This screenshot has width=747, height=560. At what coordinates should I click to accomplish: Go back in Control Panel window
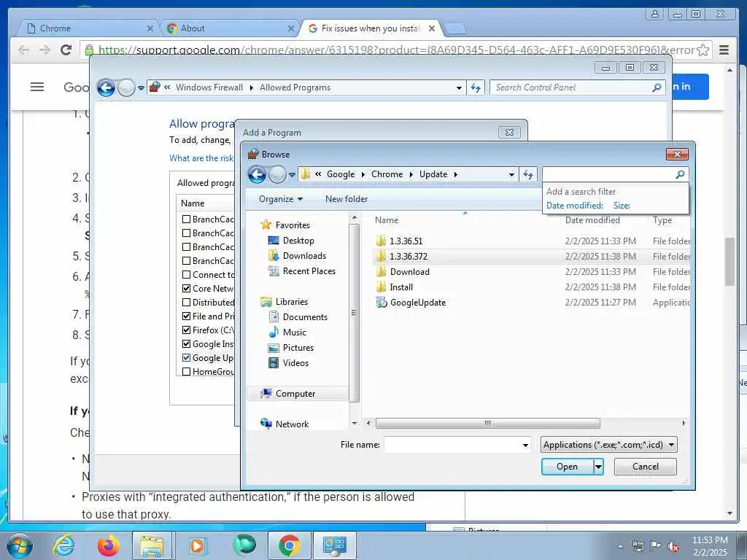[106, 87]
